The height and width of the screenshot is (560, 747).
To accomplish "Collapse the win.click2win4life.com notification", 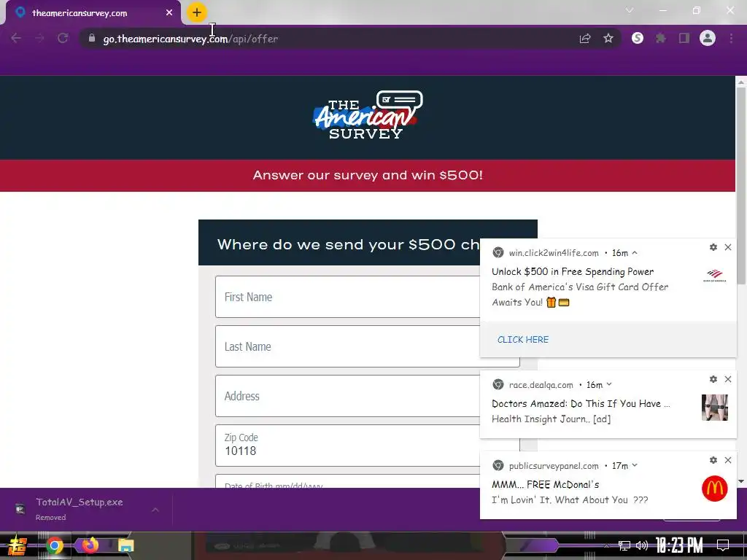I will coord(635,253).
